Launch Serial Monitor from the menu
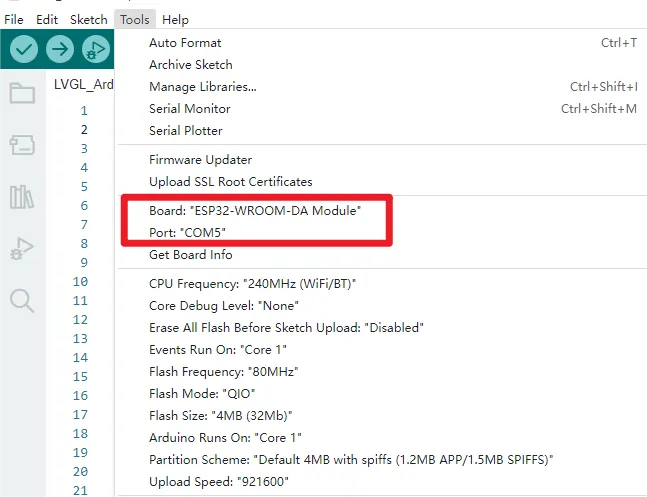The height and width of the screenshot is (497, 647). click(189, 109)
